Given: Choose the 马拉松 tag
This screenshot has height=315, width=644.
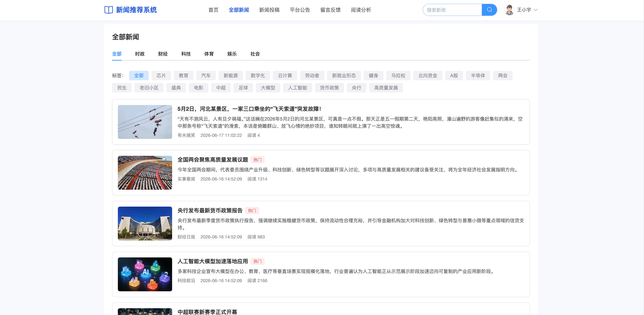Looking at the screenshot, I should click(x=398, y=75).
